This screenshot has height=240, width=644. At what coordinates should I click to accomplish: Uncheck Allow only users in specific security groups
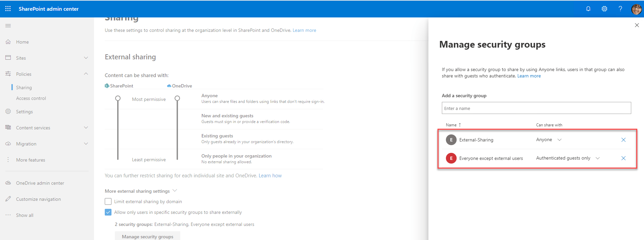pyautogui.click(x=108, y=212)
